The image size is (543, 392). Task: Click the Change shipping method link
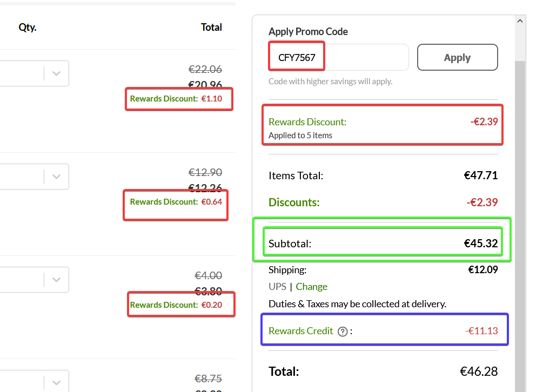point(311,287)
